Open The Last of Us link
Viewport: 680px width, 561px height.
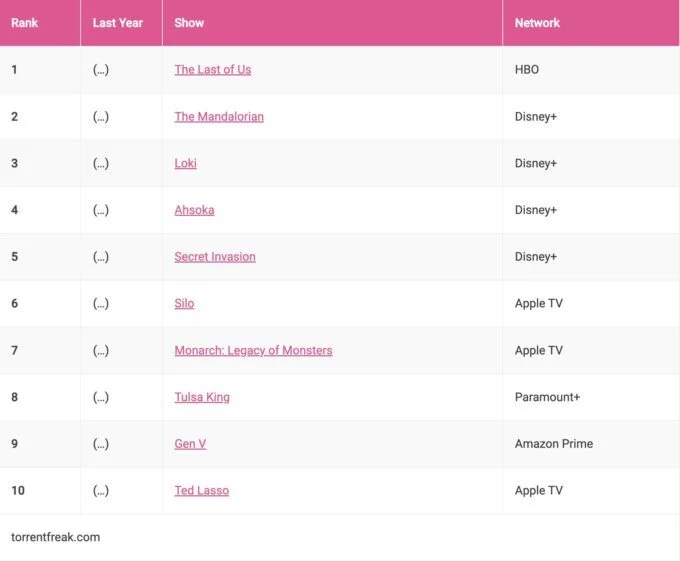pyautogui.click(x=212, y=70)
